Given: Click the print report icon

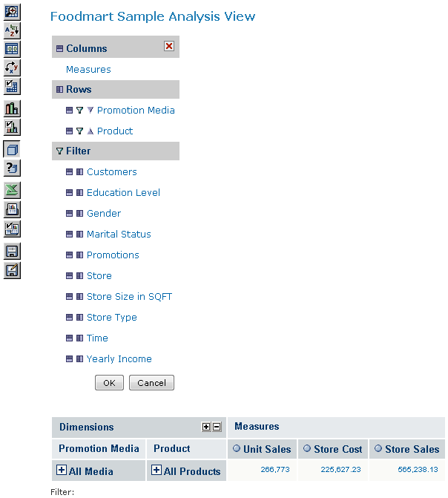Looking at the screenshot, I should 12,209.
